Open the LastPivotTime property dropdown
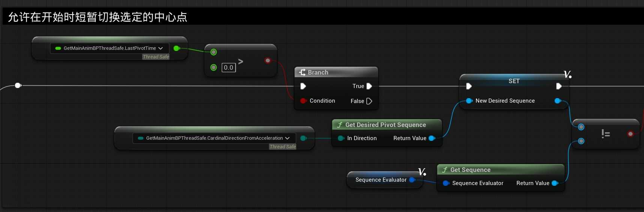This screenshot has width=644, height=212. pyautogui.click(x=161, y=48)
